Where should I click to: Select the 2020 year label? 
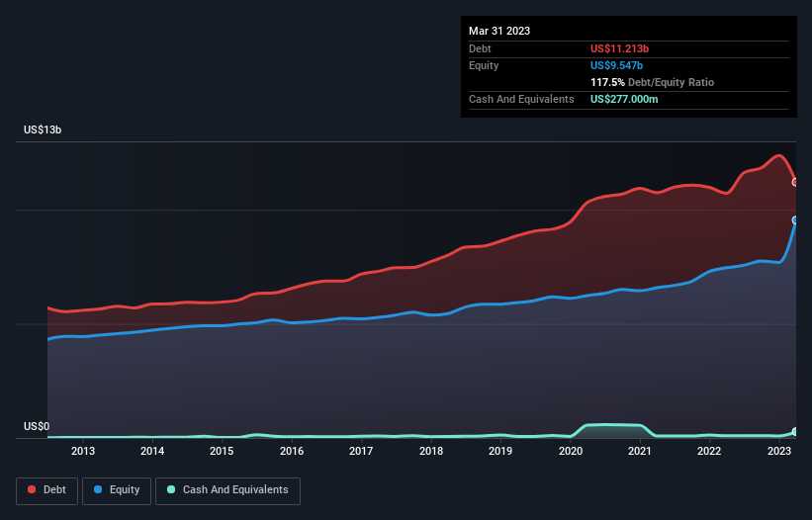(x=570, y=452)
